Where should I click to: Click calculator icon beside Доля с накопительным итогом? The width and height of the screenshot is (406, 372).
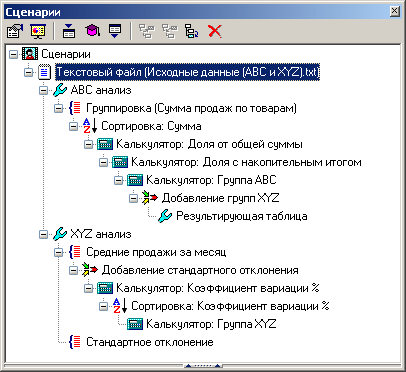pyautogui.click(x=120, y=162)
